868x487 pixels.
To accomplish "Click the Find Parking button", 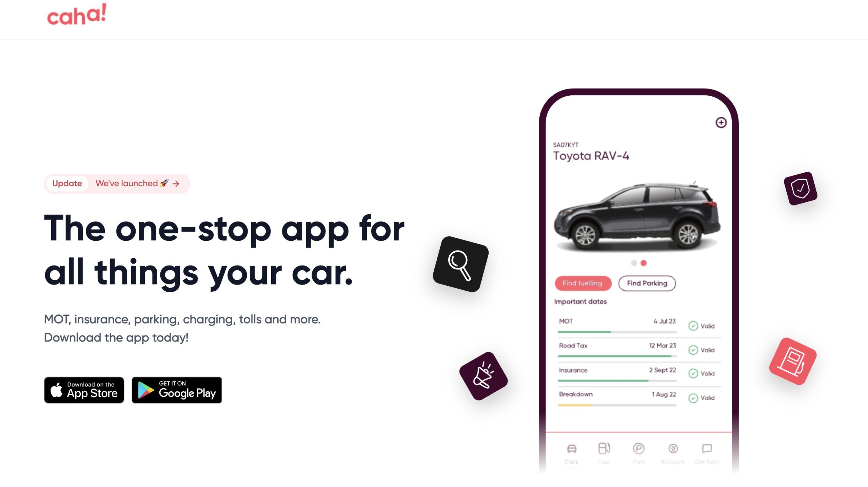I will (647, 283).
